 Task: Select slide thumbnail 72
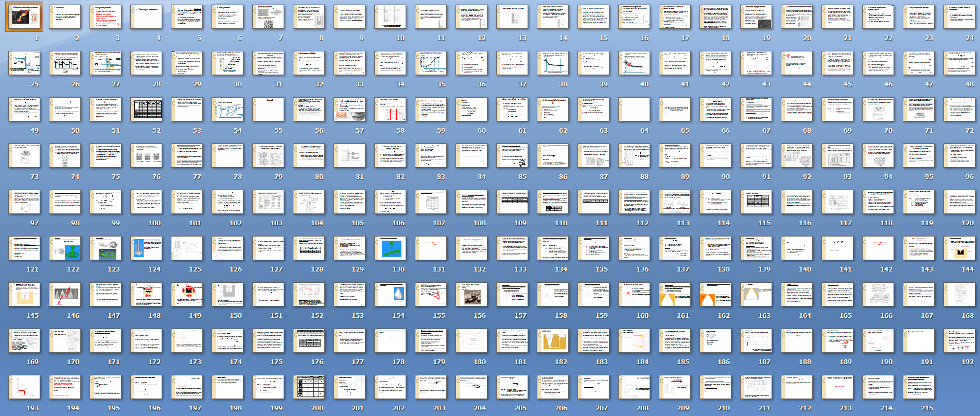[959, 110]
